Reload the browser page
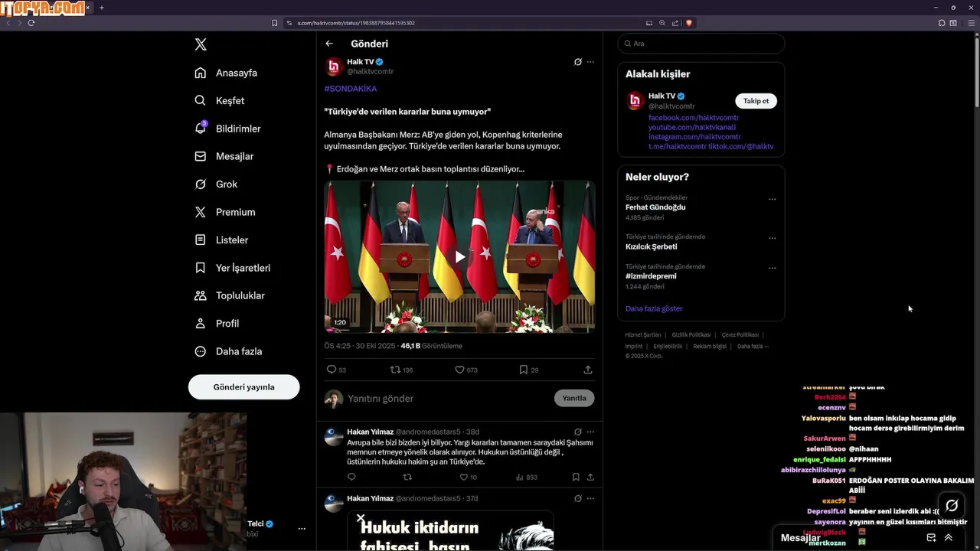The image size is (980, 551). pos(31,23)
